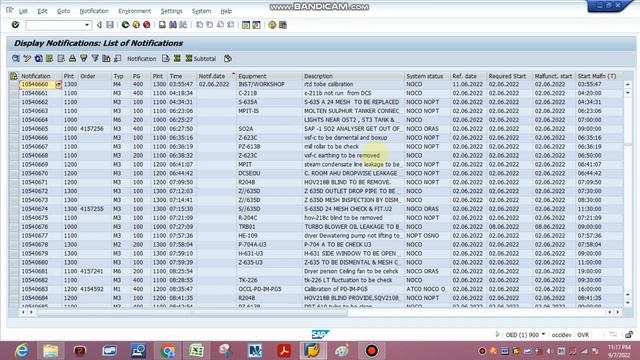This screenshot has height=360, width=640.
Task: Click the Details magnifier icon
Action: 16,59
